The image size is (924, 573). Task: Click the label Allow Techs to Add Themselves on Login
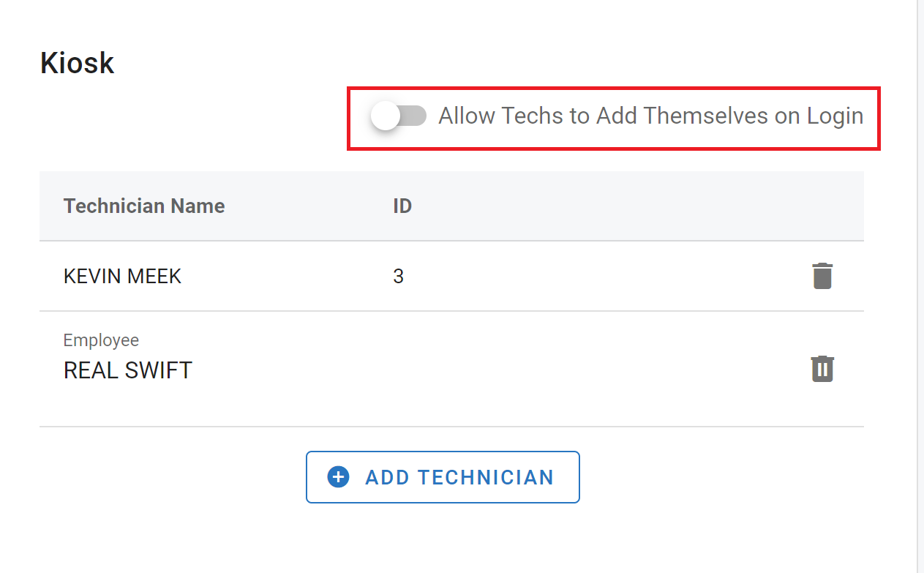pyautogui.click(x=650, y=115)
